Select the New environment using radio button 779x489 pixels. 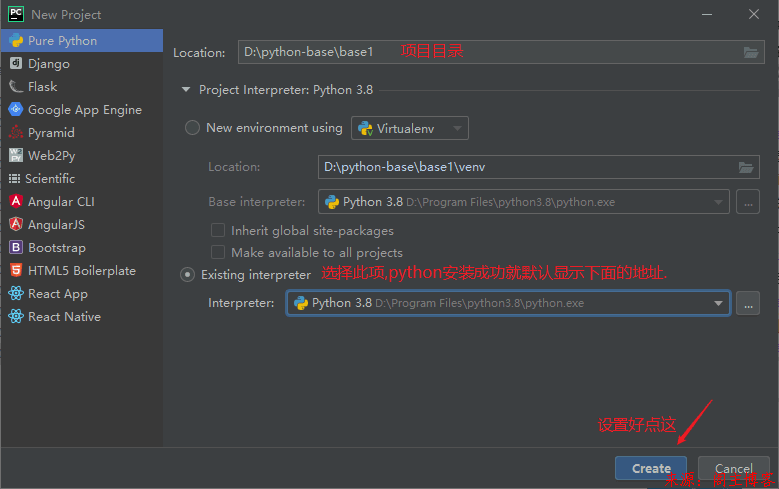(192, 128)
